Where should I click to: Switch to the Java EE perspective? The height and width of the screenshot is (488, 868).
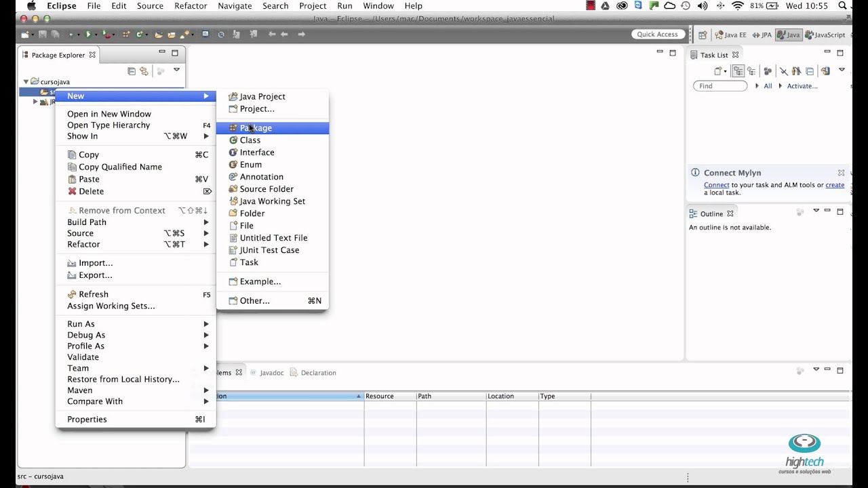click(731, 35)
